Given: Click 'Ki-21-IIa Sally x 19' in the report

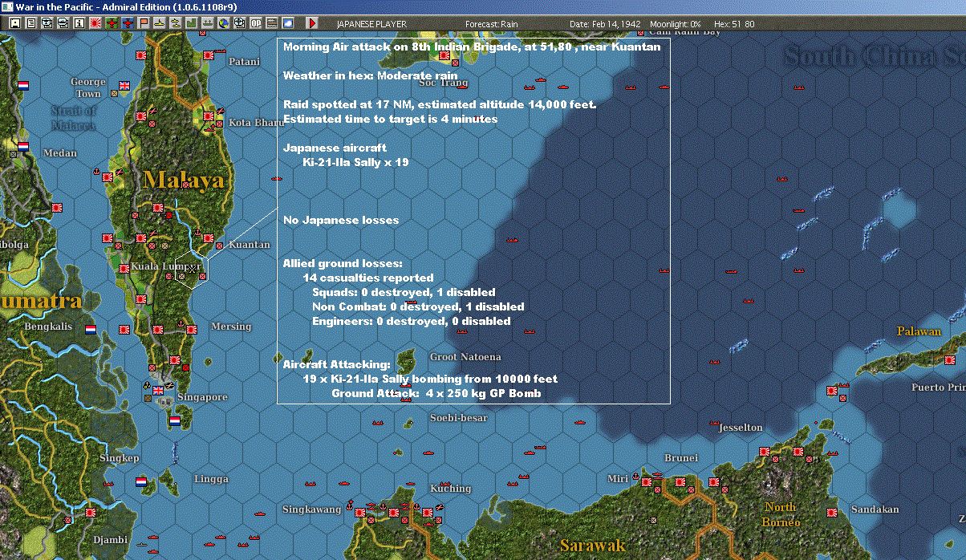Looking at the screenshot, I should coord(355,162).
